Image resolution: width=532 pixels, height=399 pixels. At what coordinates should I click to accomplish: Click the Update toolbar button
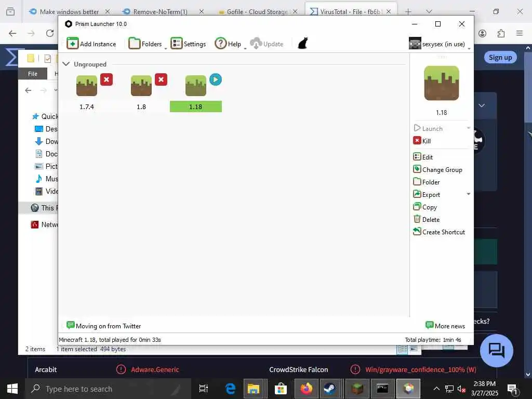(267, 44)
